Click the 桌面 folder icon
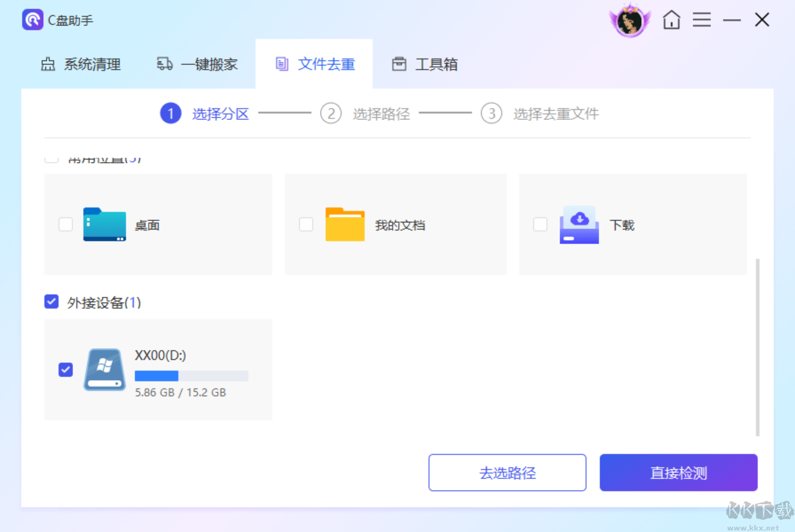This screenshot has width=795, height=532. (105, 225)
